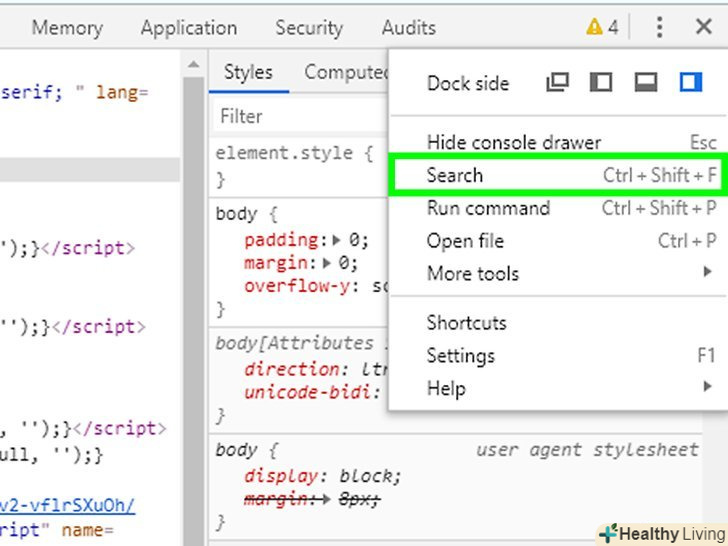Switch to the Security tab
This screenshot has width=728, height=546.
(309, 28)
